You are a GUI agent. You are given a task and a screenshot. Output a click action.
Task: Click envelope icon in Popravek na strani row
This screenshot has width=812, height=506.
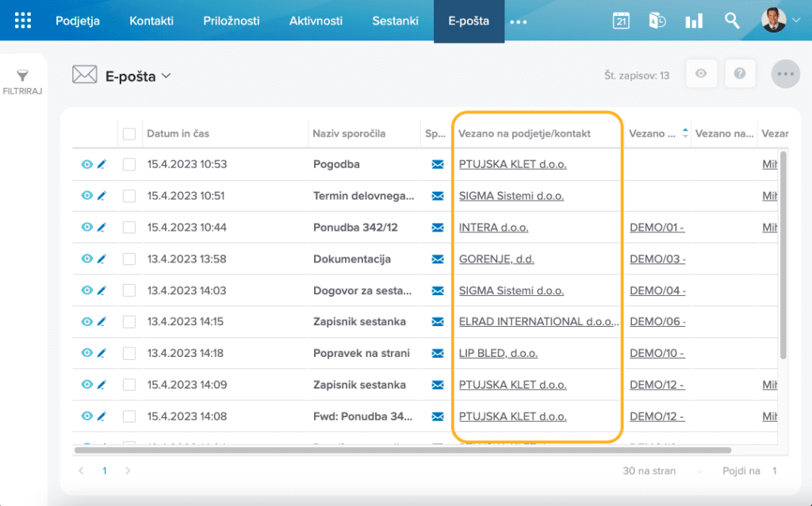point(438,353)
